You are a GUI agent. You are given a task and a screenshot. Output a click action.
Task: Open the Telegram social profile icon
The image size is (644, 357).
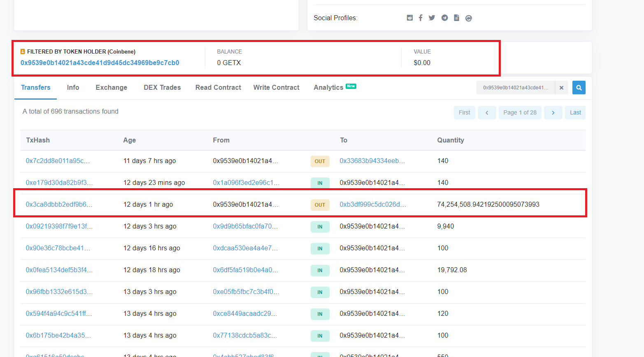(x=444, y=18)
